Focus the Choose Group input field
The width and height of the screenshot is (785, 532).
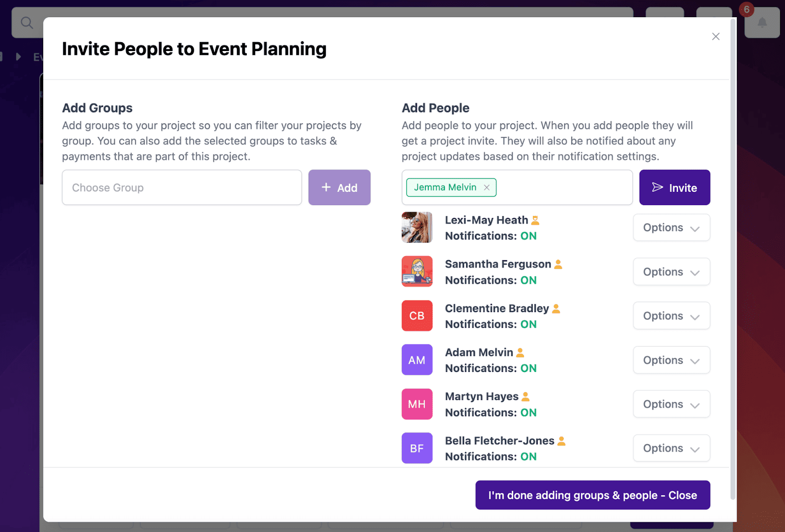point(182,187)
